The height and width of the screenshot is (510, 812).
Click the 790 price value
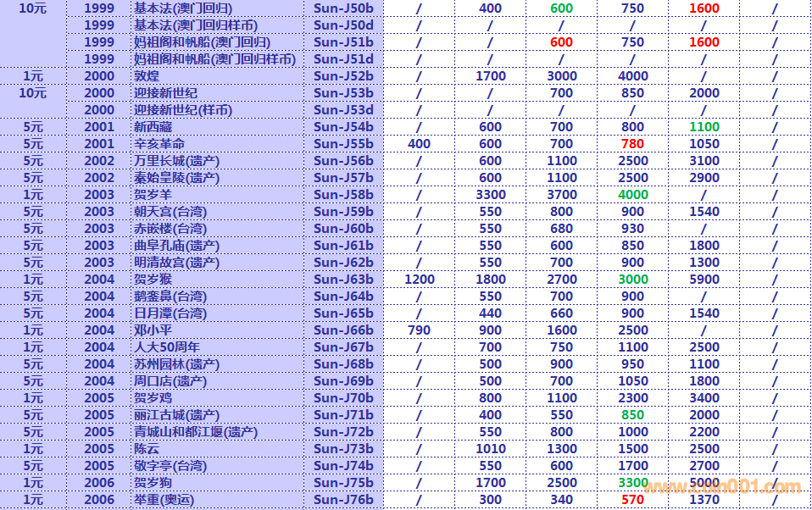pos(419,330)
